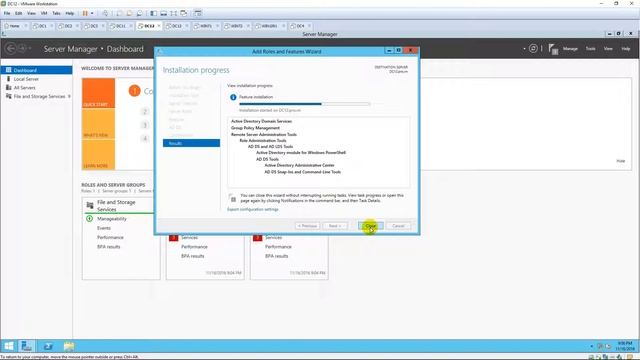Open the navigation history dropdown arrow
The height and width of the screenshot is (360, 640).
point(30,49)
